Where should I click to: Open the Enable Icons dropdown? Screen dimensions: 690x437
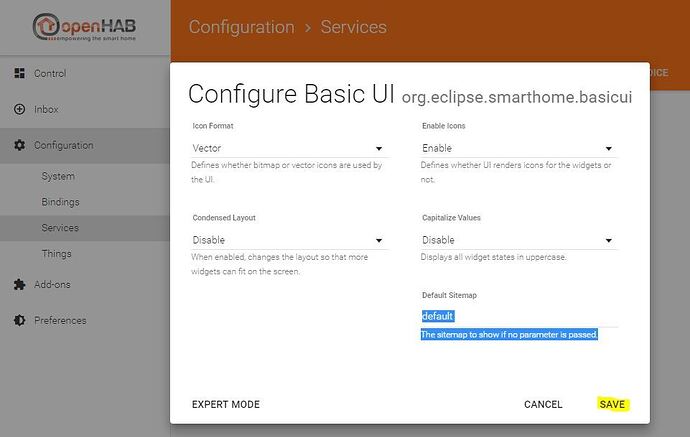coord(518,148)
